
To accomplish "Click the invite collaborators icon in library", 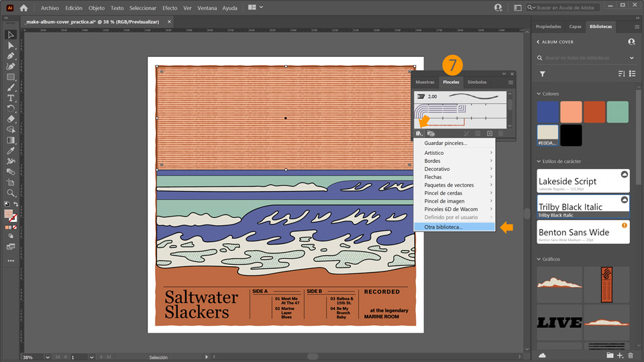I will (x=631, y=42).
